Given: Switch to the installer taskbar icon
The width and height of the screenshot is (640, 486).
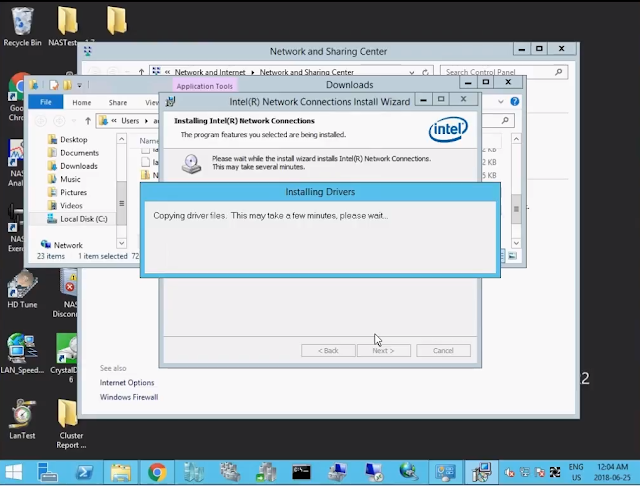Looking at the screenshot, I should (x=482, y=473).
